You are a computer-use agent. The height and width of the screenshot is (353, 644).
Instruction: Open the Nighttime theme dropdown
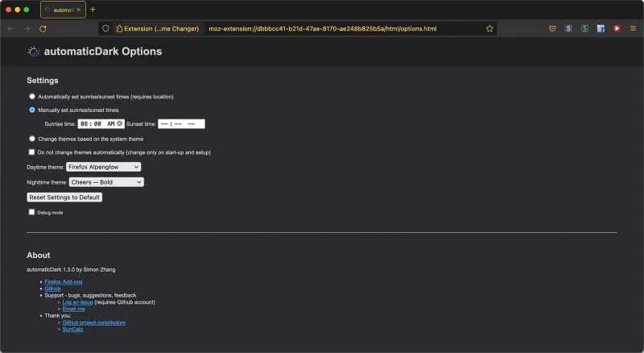(x=106, y=182)
